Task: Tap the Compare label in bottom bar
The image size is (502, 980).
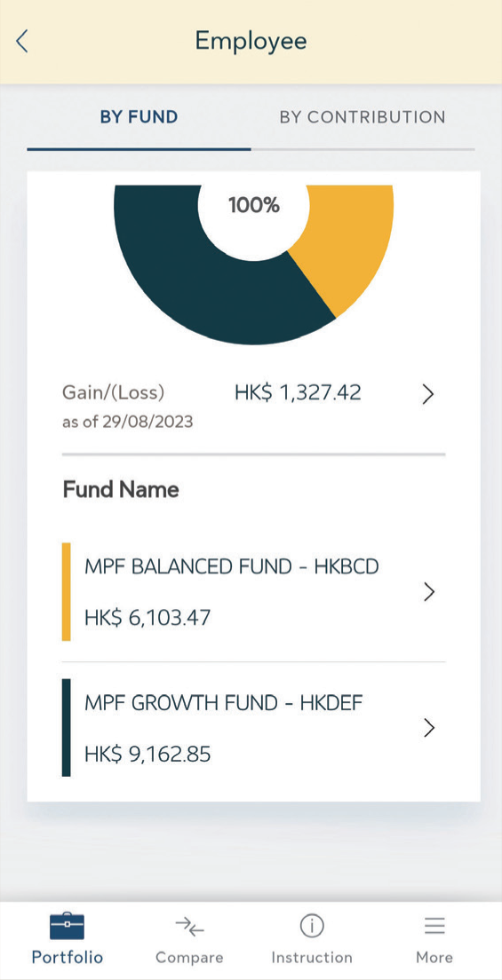Action: tap(189, 958)
